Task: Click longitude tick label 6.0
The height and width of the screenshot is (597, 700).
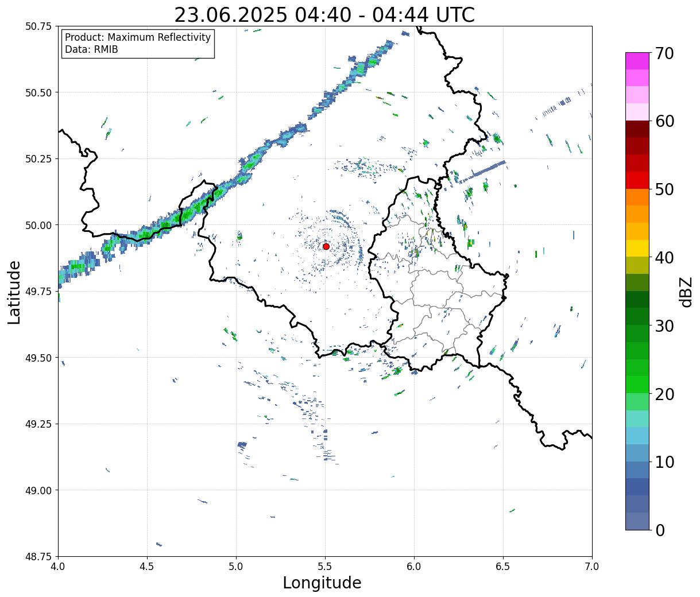Action: pos(414,567)
